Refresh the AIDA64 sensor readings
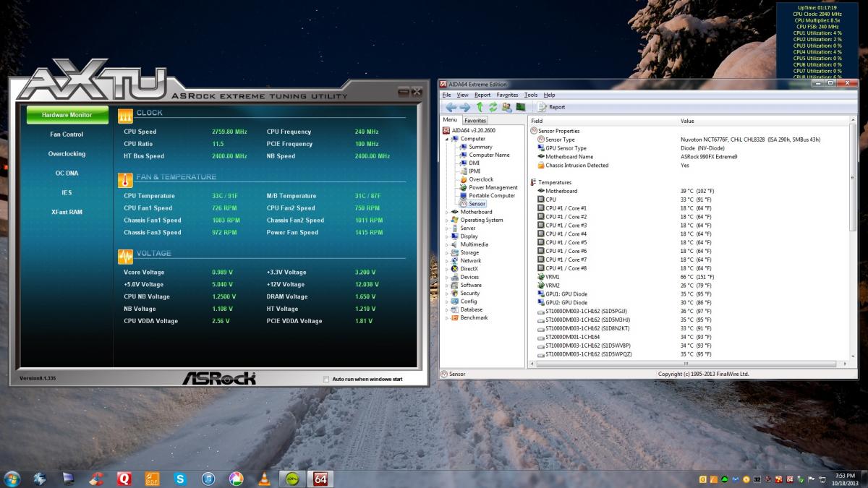This screenshot has height=488, width=868. pos(493,107)
